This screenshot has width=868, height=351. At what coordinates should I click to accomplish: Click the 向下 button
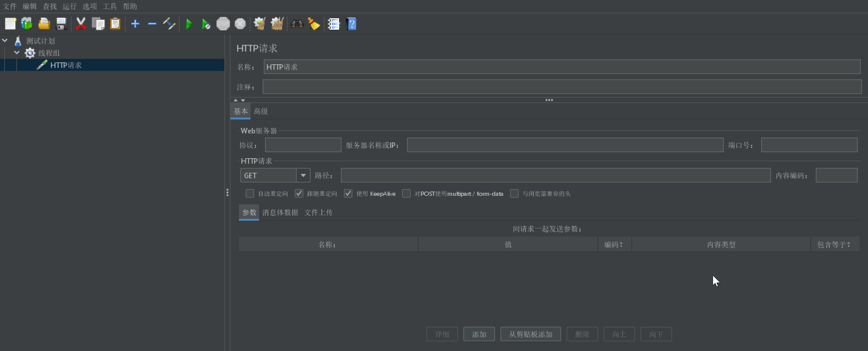click(x=656, y=334)
